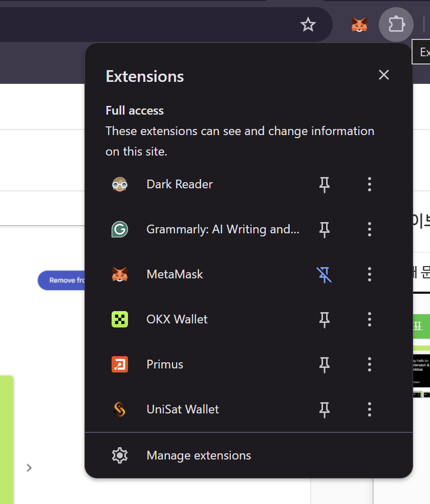Screen dimensions: 430x504
Task: Click the orange Primus icon
Action: point(120,364)
